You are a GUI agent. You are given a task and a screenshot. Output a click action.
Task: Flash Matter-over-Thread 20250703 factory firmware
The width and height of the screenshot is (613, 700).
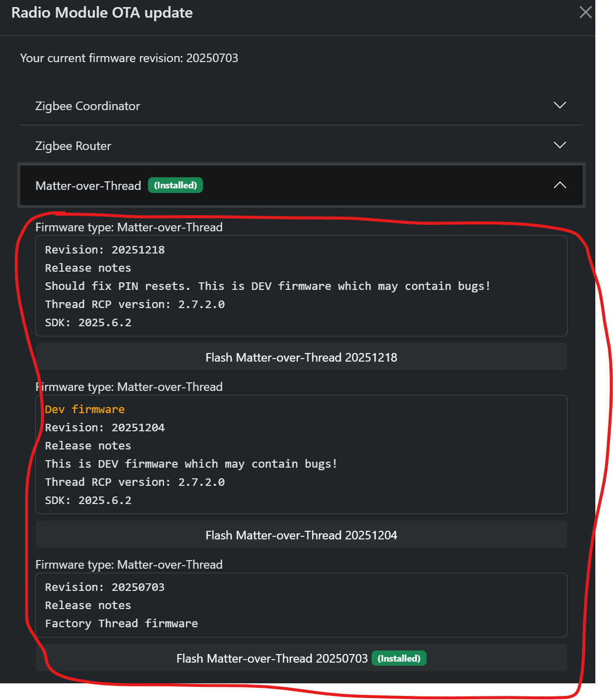tap(272, 658)
